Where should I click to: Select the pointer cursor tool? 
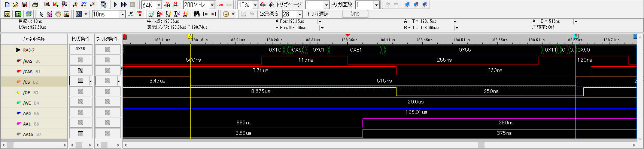click(x=41, y=14)
